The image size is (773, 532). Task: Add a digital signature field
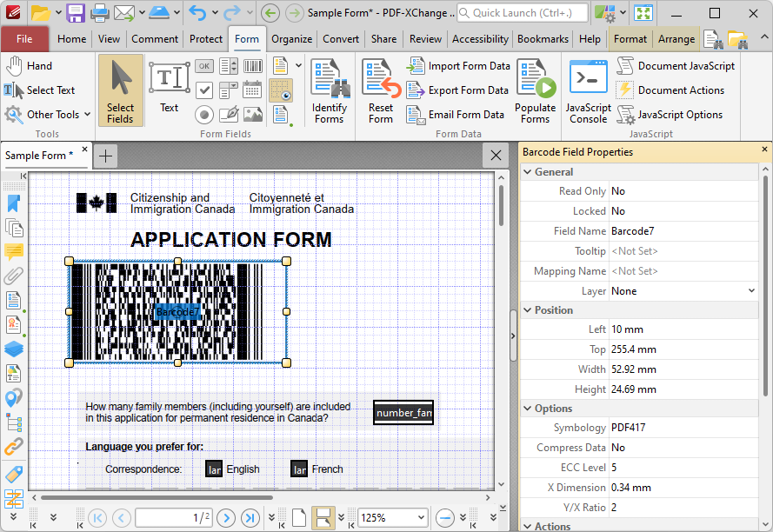point(229,115)
